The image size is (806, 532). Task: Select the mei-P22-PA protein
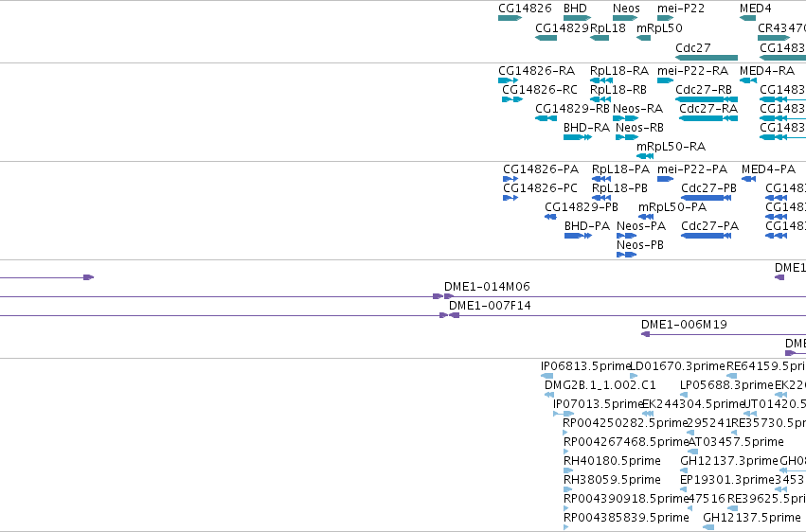click(665, 179)
